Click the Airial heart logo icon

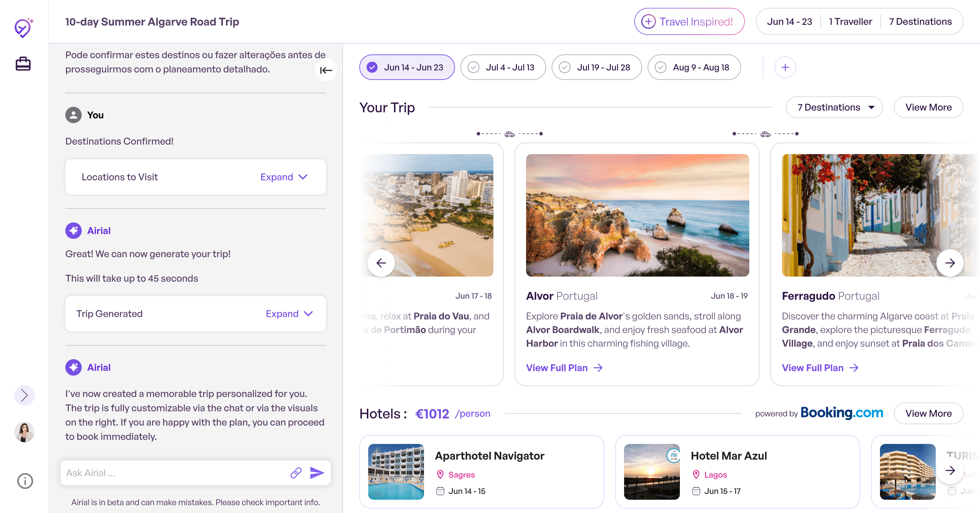(x=23, y=28)
